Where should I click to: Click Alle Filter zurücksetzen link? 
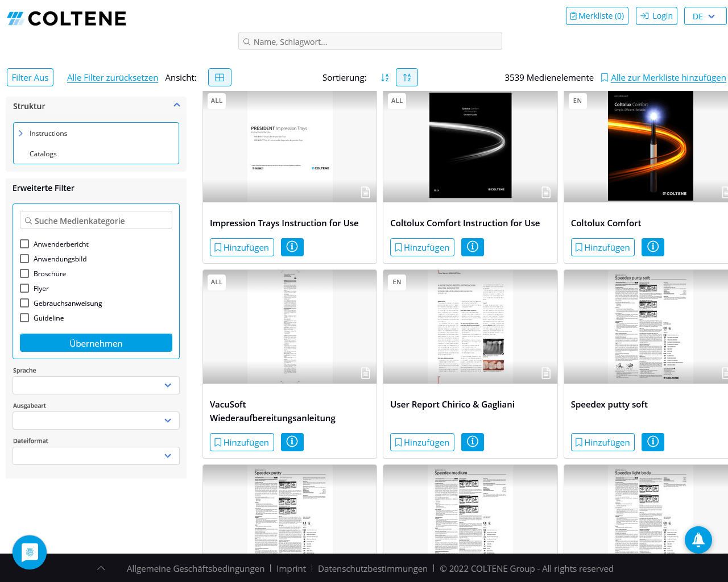(113, 77)
